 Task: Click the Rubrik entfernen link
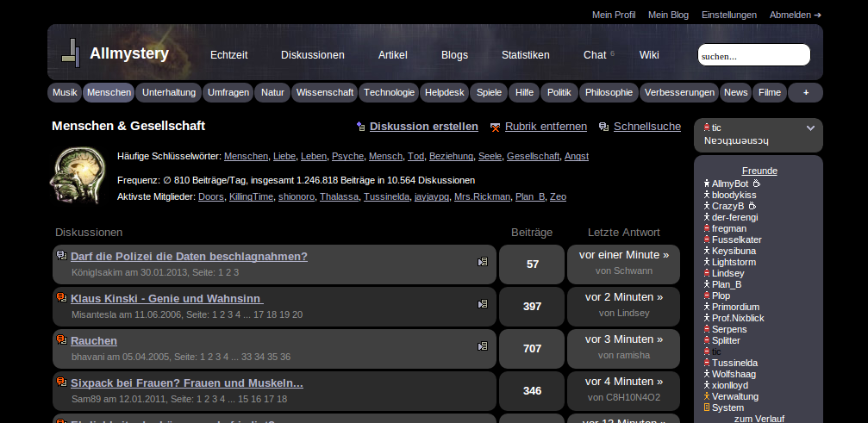click(x=546, y=127)
